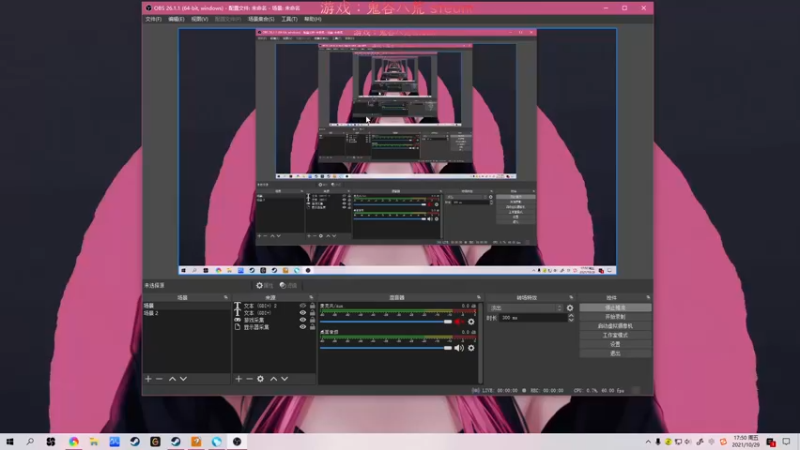Click the monitor icon of 显示器采集 source

pyautogui.click(x=237, y=327)
